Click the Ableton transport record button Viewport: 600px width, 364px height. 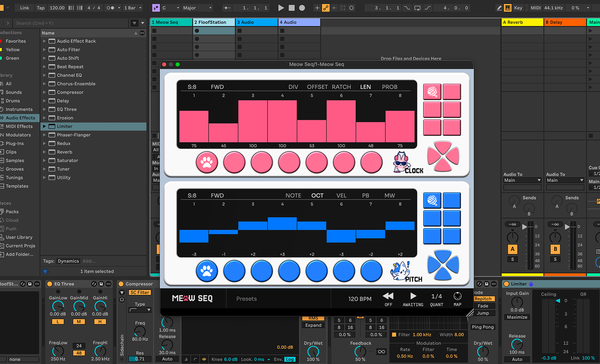[302, 8]
